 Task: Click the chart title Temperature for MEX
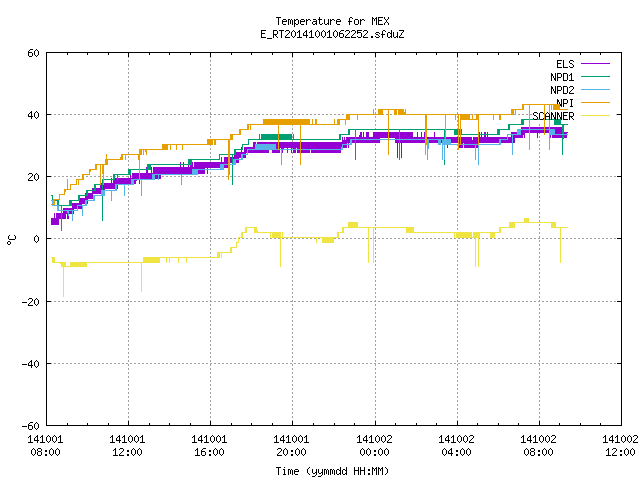pos(332,21)
